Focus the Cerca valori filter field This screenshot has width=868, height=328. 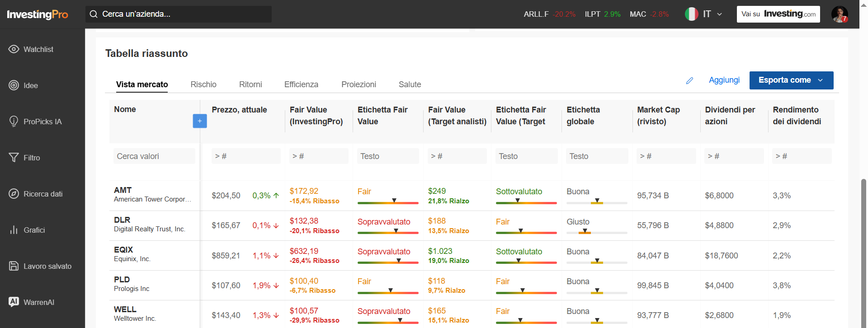click(x=154, y=156)
